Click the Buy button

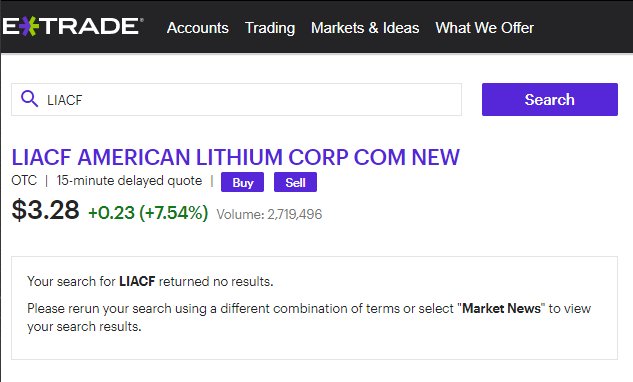coord(242,183)
